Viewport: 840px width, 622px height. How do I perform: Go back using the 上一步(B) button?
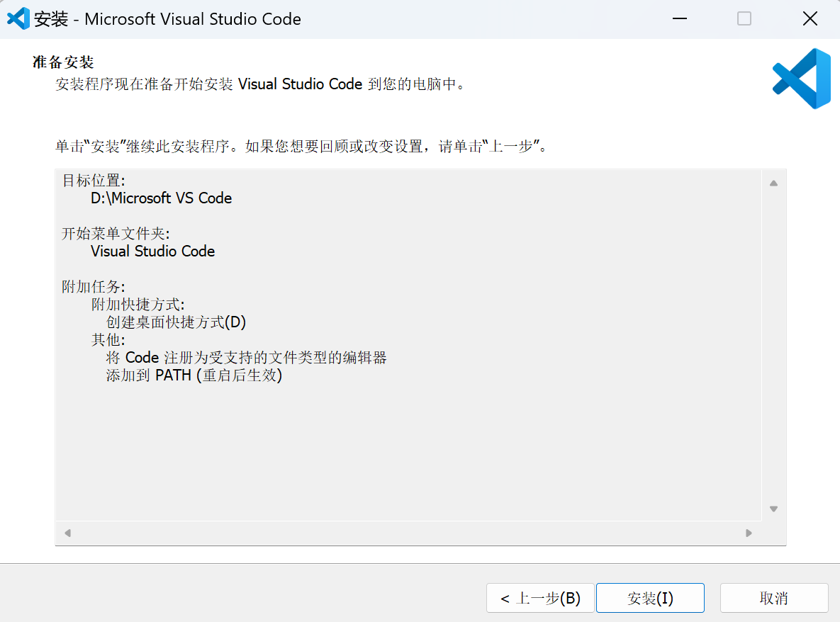pyautogui.click(x=540, y=597)
